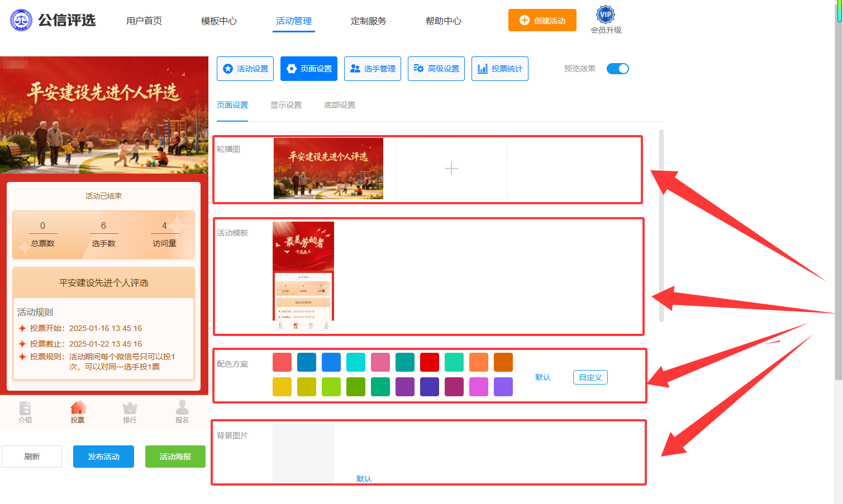Select the cyan color swatch
The width and height of the screenshot is (843, 504).
[356, 362]
